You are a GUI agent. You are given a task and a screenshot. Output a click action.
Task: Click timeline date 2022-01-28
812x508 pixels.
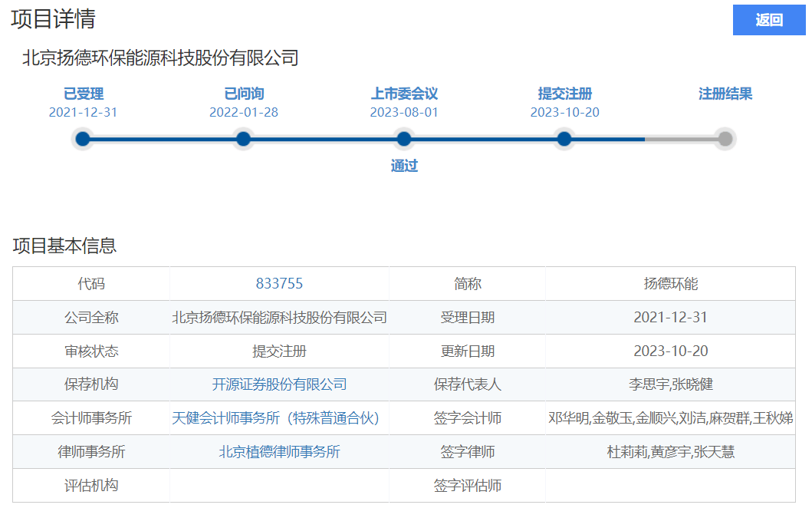tap(243, 113)
